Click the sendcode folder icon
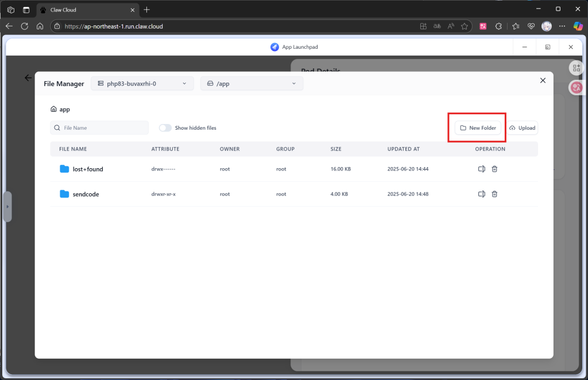Image resolution: width=588 pixels, height=380 pixels. 64,194
